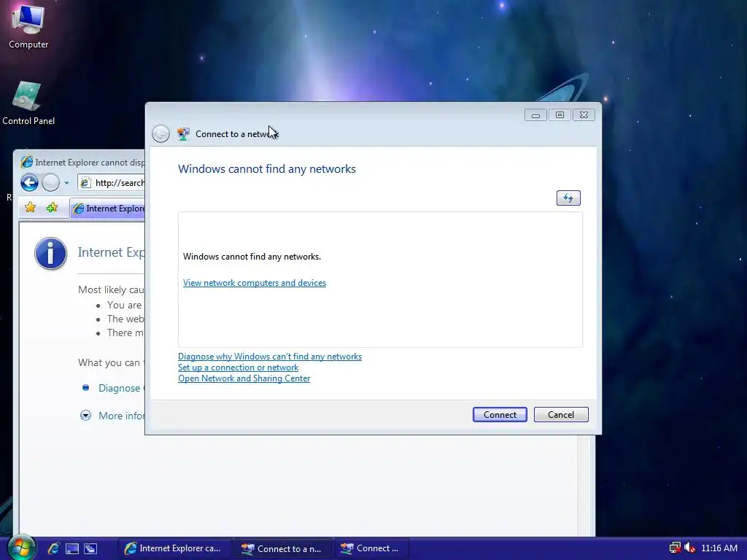This screenshot has height=560, width=747.
Task: Click the Cancel button
Action: [561, 415]
